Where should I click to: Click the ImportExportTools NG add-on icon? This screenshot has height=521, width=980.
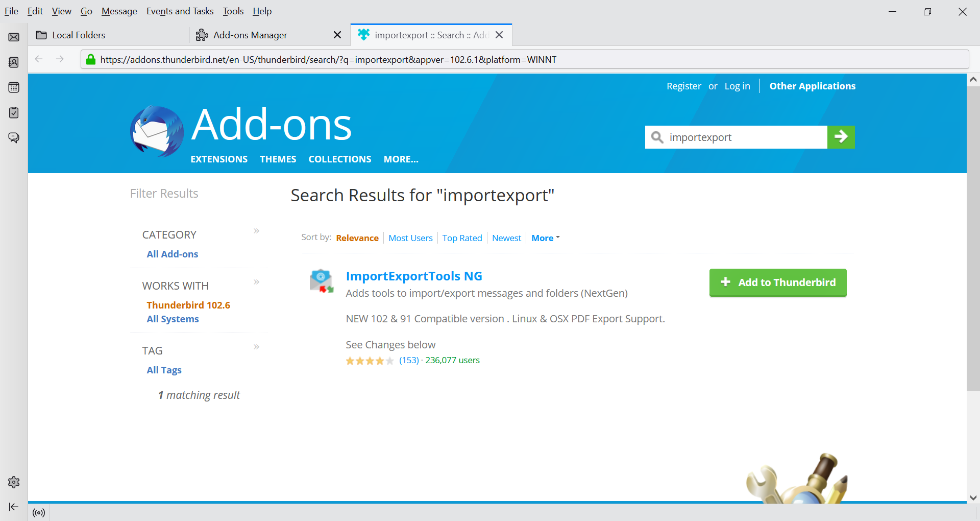322,281
